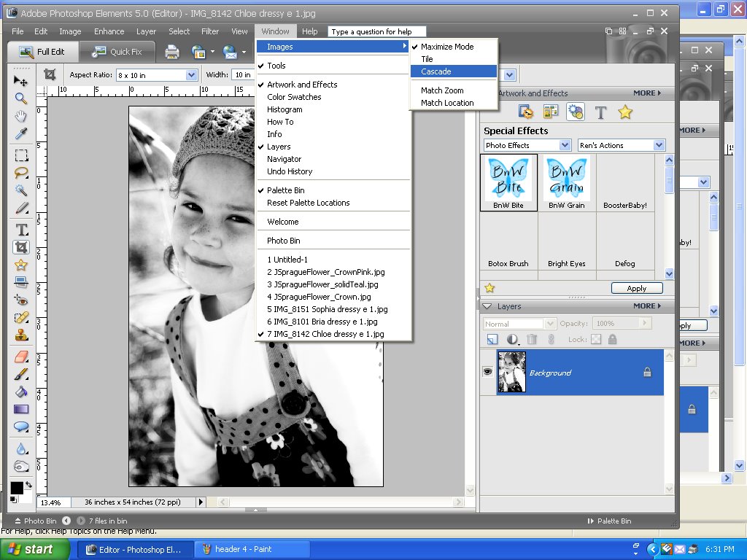
Task: Open MORE menu of Layers palette
Action: tap(647, 306)
